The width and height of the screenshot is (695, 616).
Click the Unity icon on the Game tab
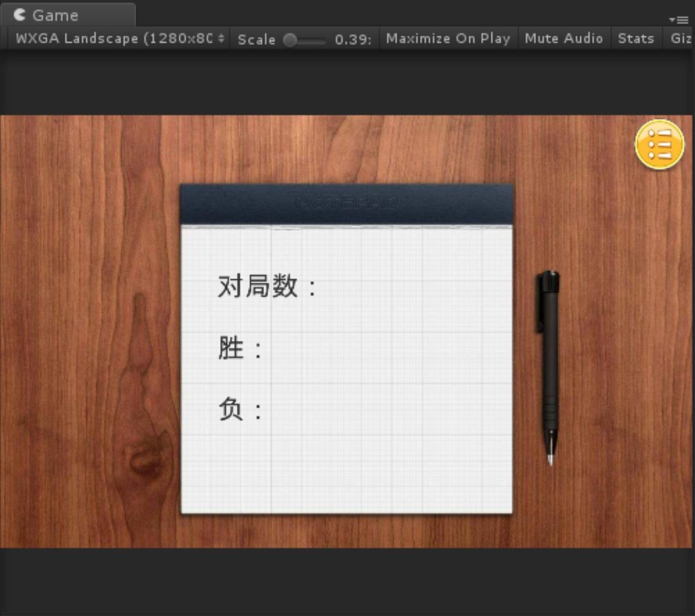19,14
